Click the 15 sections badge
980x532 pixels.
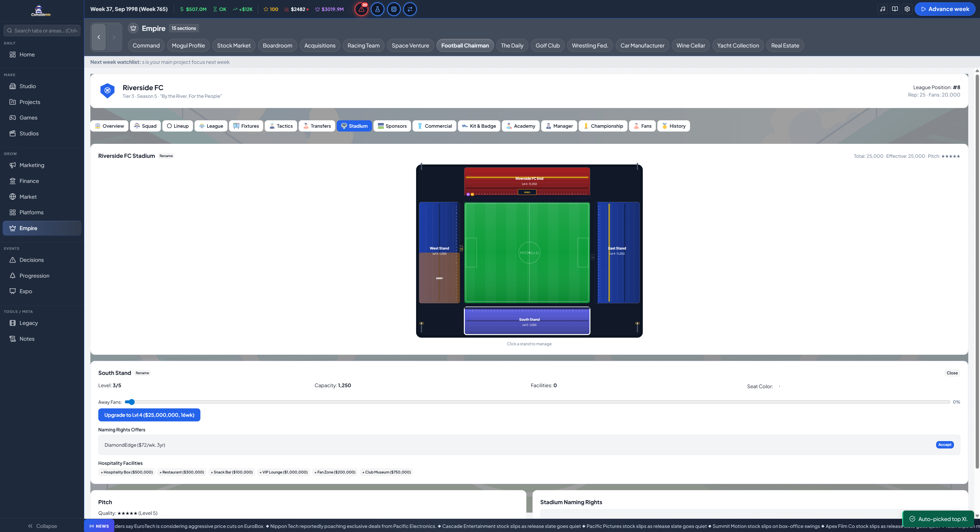[184, 28]
